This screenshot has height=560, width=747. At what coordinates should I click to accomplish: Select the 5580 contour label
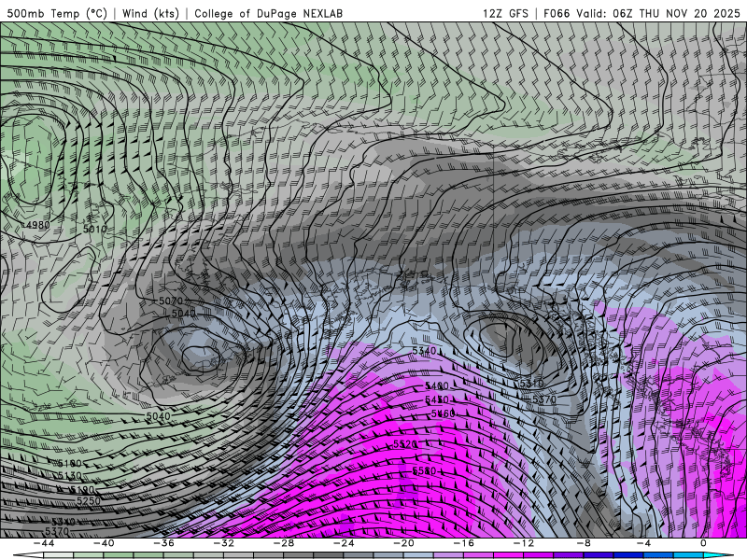(x=424, y=470)
